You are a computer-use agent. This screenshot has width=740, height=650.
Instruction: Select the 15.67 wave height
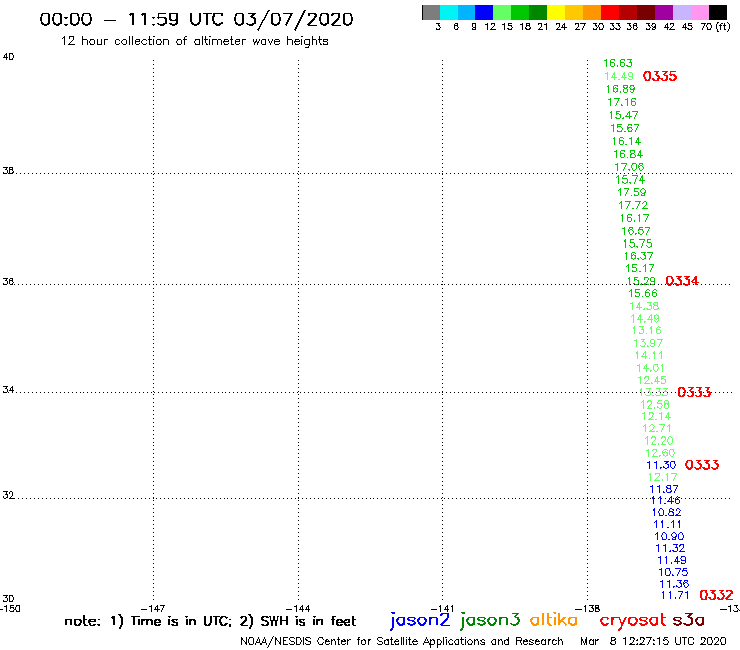pos(625,128)
